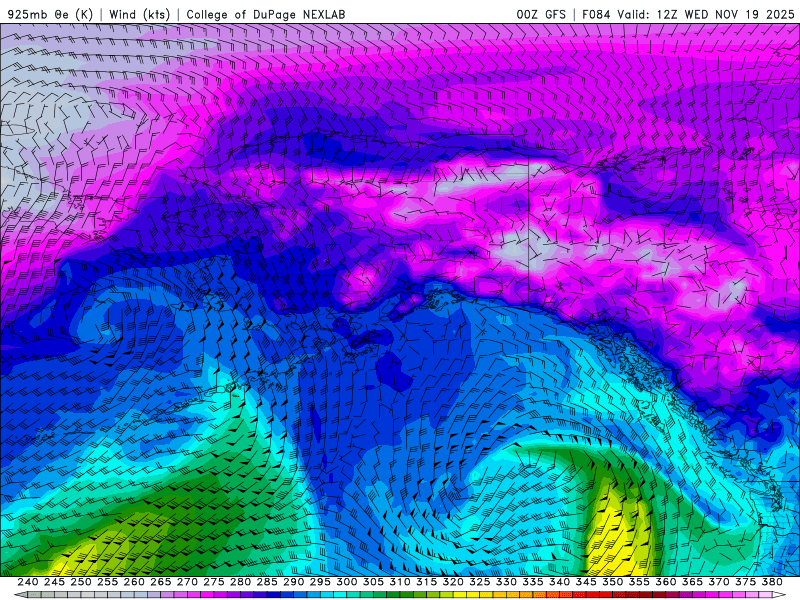Click the 295 value on the color scale
Screen dimensions: 800x600
pos(320,582)
